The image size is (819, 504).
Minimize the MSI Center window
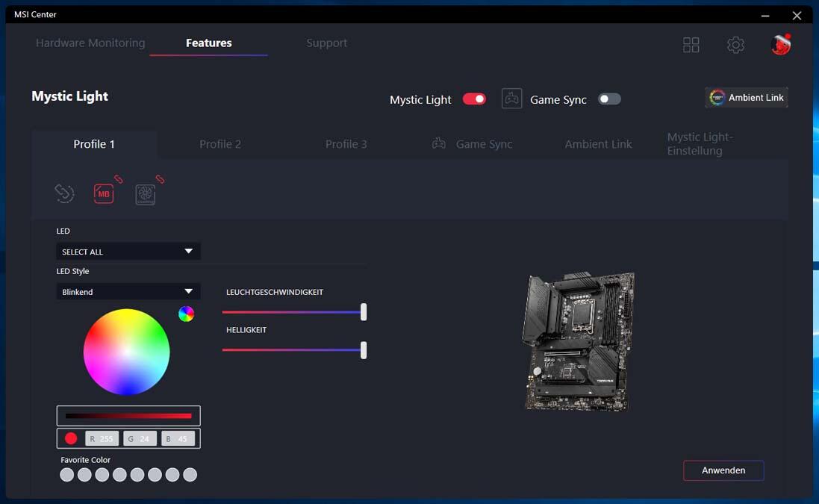765,16
